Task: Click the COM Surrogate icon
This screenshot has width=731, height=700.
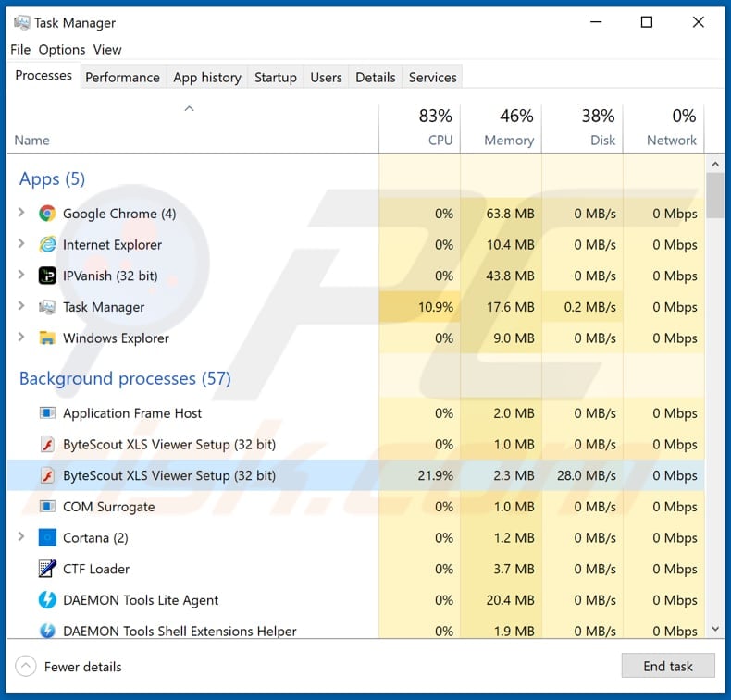Action: [47, 507]
